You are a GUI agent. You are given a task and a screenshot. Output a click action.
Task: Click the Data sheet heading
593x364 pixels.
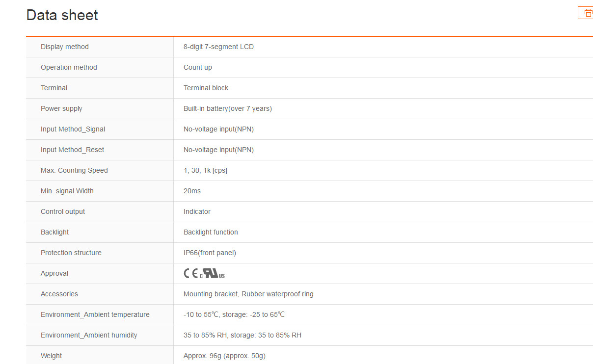pos(62,15)
